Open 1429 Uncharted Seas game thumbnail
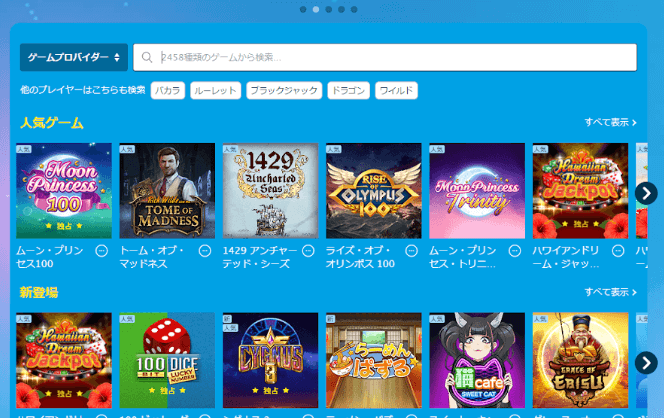 (271, 191)
